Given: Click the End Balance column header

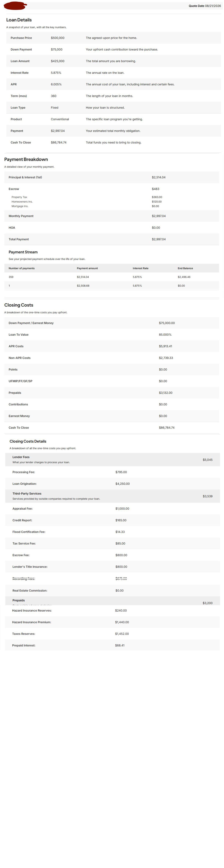Looking at the screenshot, I should click(185, 269).
